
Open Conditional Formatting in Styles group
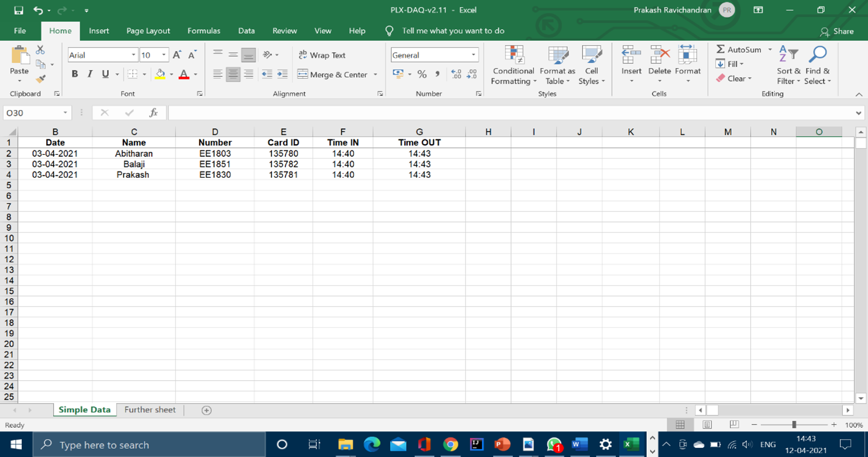tap(513, 65)
